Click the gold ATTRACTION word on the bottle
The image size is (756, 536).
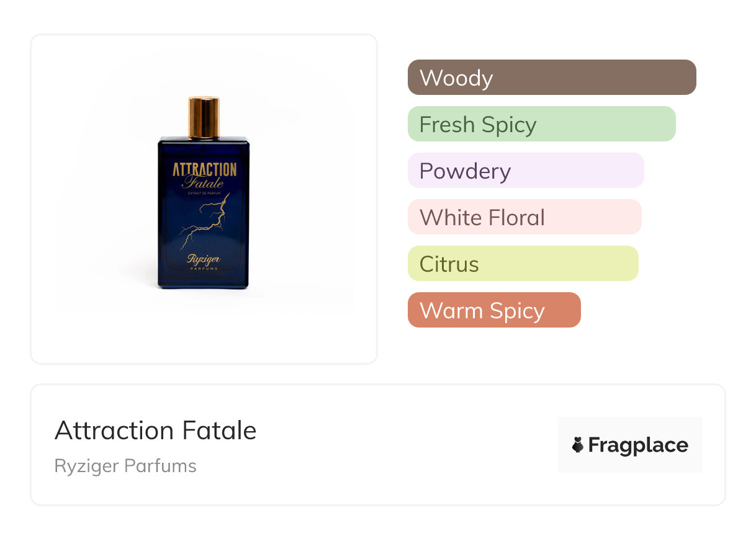(204, 169)
